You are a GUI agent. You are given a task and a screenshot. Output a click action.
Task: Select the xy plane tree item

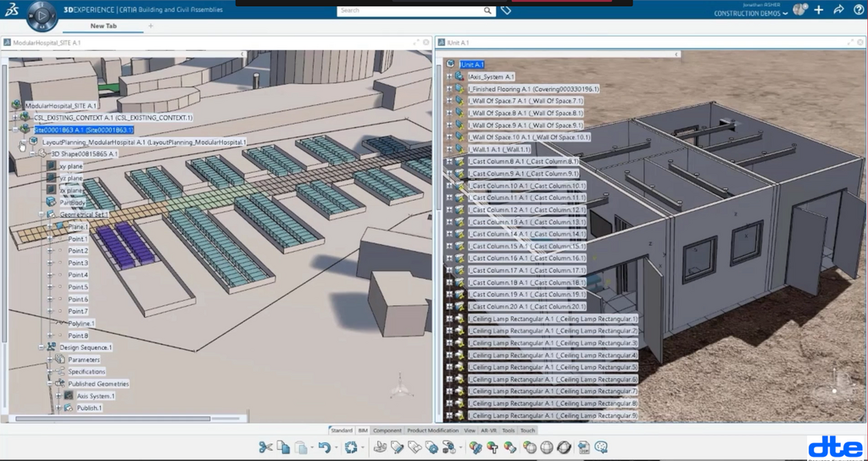(x=71, y=166)
